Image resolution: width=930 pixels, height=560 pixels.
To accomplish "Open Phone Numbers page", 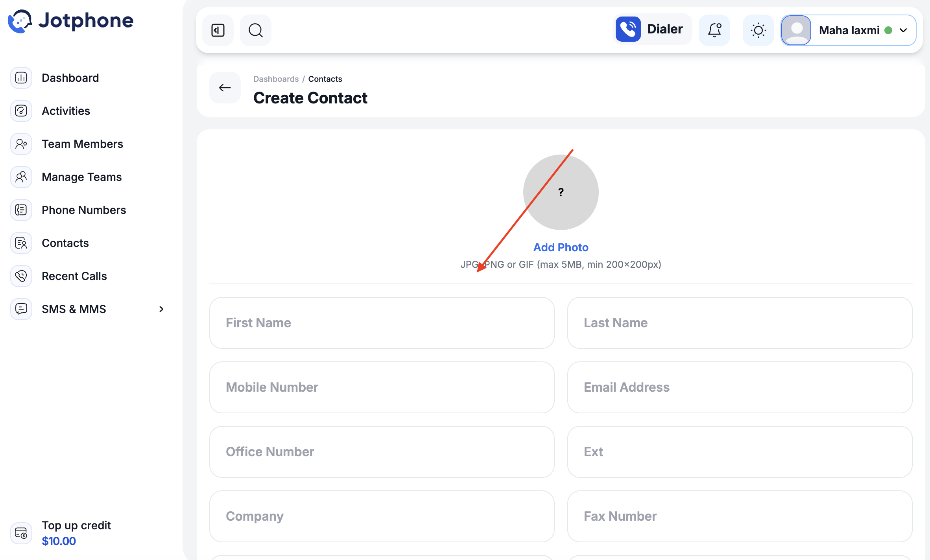I will pyautogui.click(x=84, y=210).
